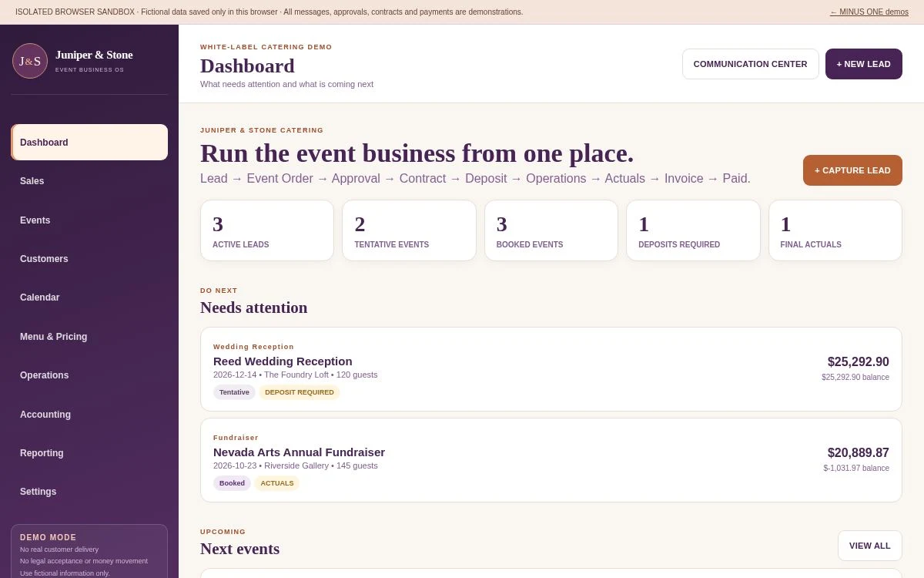Click the Booked status badge

point(232,483)
